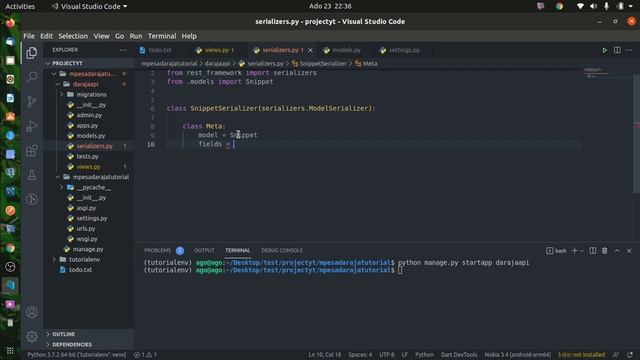
Task: Show the PROBLEMS panel tab
Action: [x=158, y=251]
